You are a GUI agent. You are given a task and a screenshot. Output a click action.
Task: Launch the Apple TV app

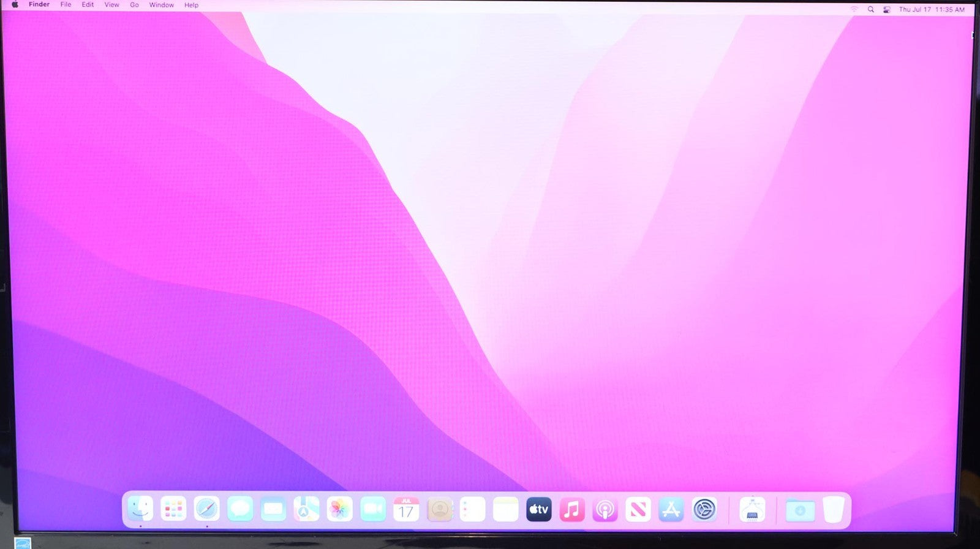tap(539, 509)
